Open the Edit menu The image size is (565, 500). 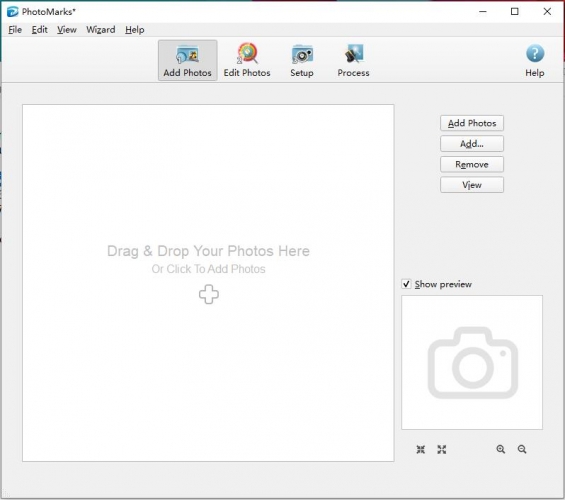click(x=39, y=30)
